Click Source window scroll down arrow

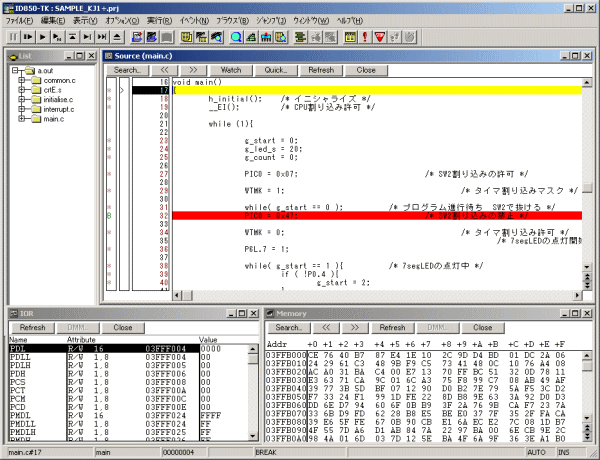587,267
